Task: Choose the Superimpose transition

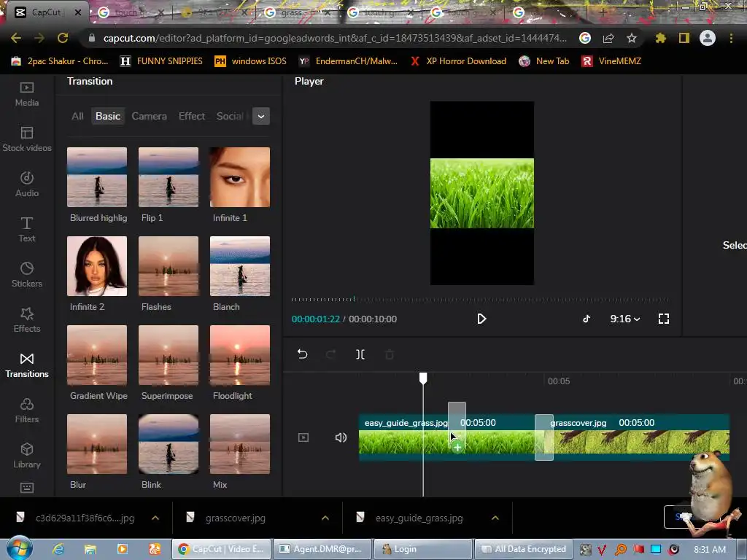Action: 169,355
